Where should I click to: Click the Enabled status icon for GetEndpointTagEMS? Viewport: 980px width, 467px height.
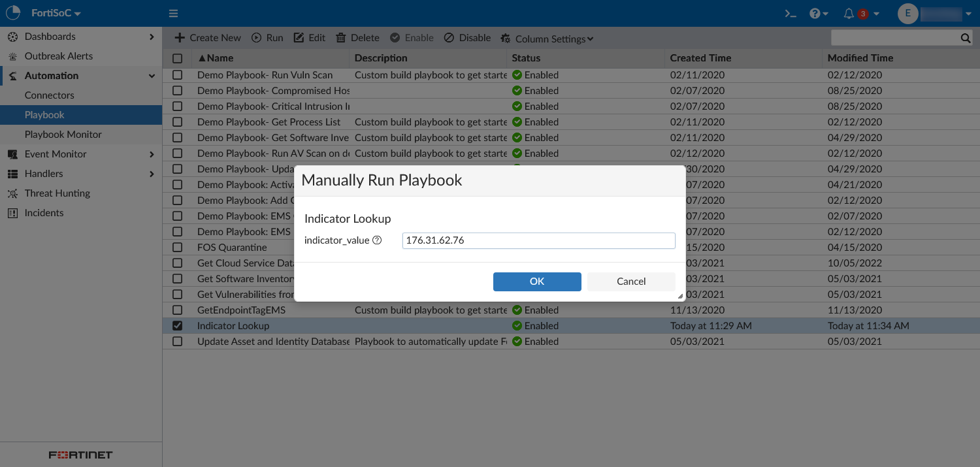pos(517,310)
